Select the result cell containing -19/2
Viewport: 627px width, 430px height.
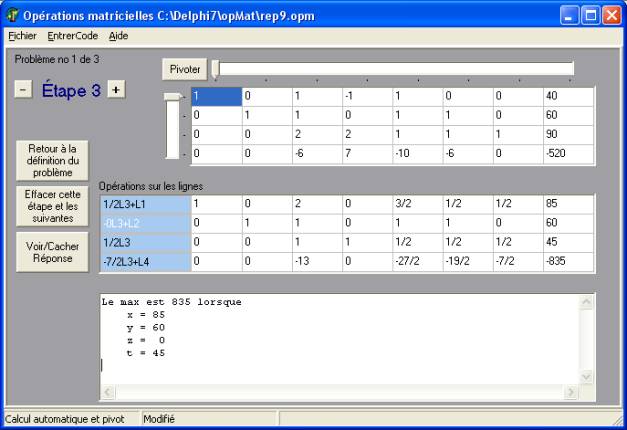(x=468, y=262)
